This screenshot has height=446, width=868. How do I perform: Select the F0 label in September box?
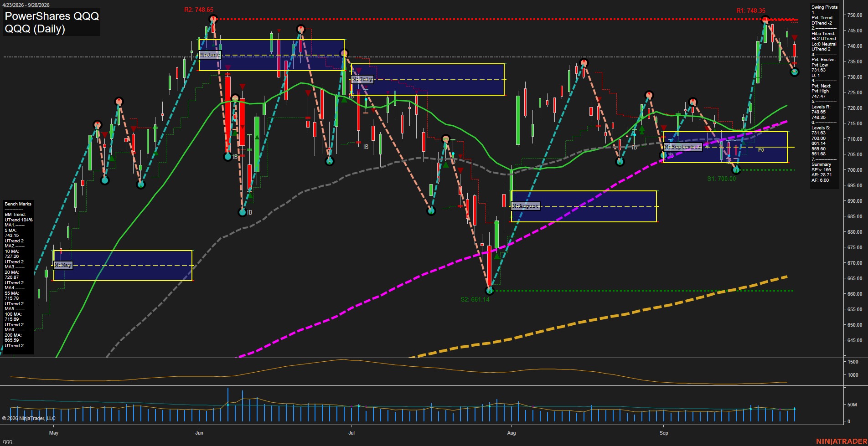[x=761, y=150]
